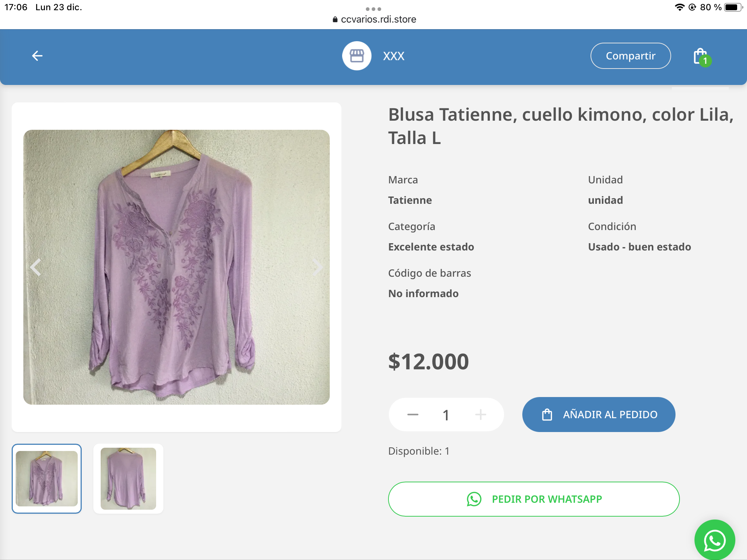Show next product image with right chevron
The width and height of the screenshot is (747, 560).
coord(317,267)
